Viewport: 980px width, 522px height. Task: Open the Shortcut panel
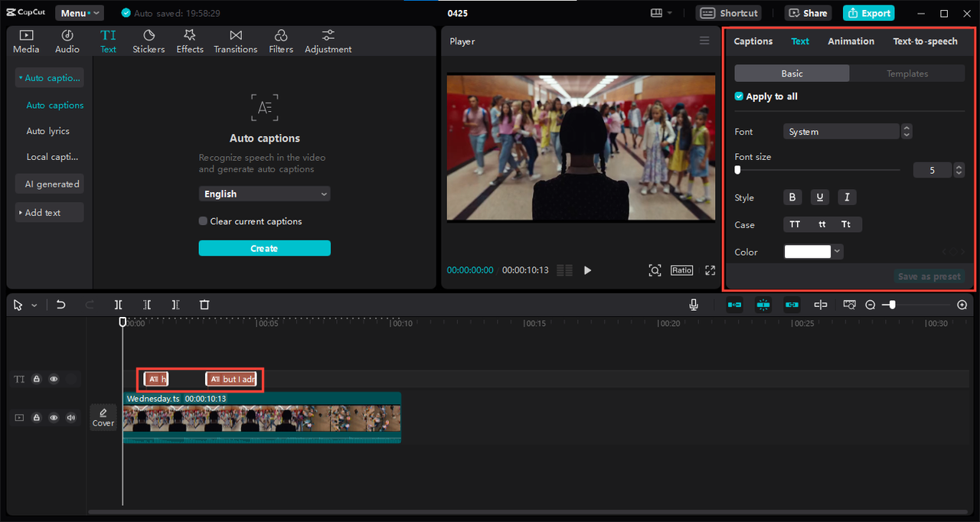click(x=728, y=13)
